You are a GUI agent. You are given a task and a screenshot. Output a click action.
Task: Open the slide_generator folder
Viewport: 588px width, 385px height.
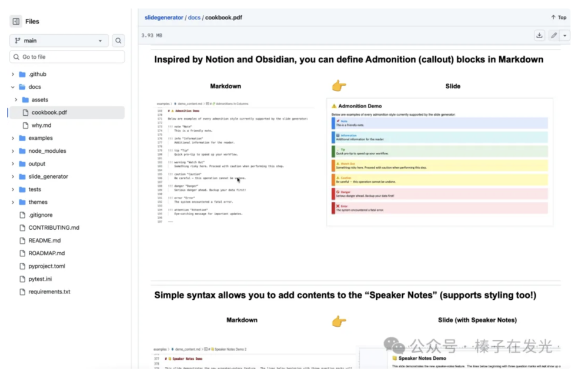pyautogui.click(x=48, y=176)
